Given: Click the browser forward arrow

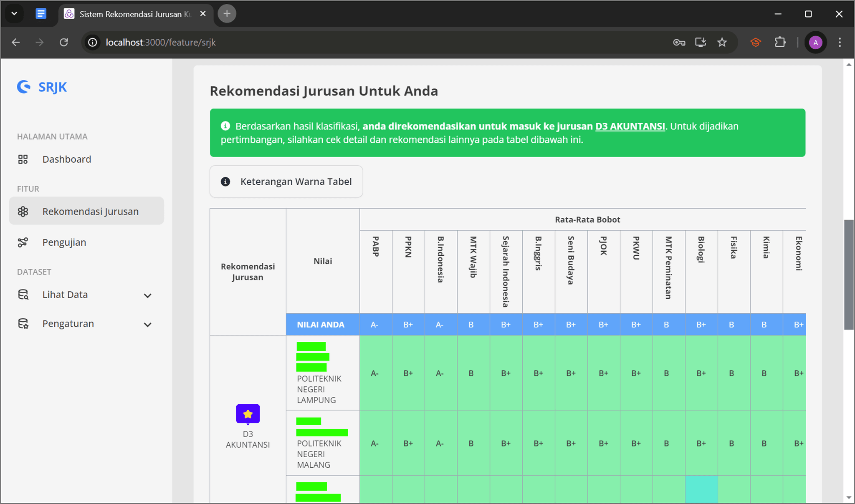Looking at the screenshot, I should pos(40,42).
